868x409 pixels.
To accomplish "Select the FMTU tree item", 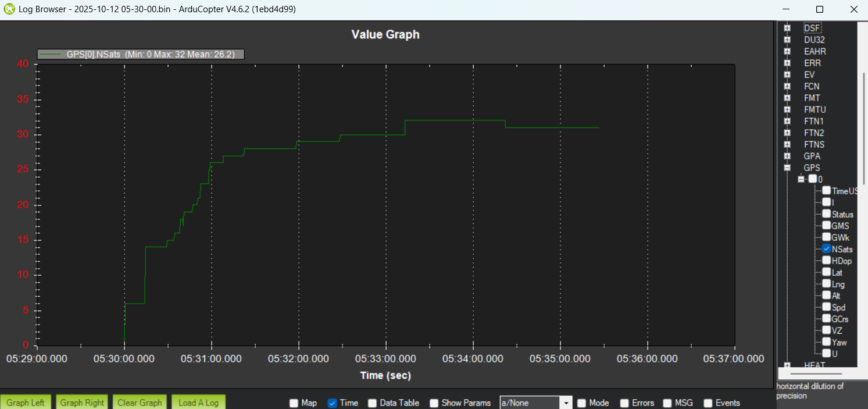I will (815, 109).
